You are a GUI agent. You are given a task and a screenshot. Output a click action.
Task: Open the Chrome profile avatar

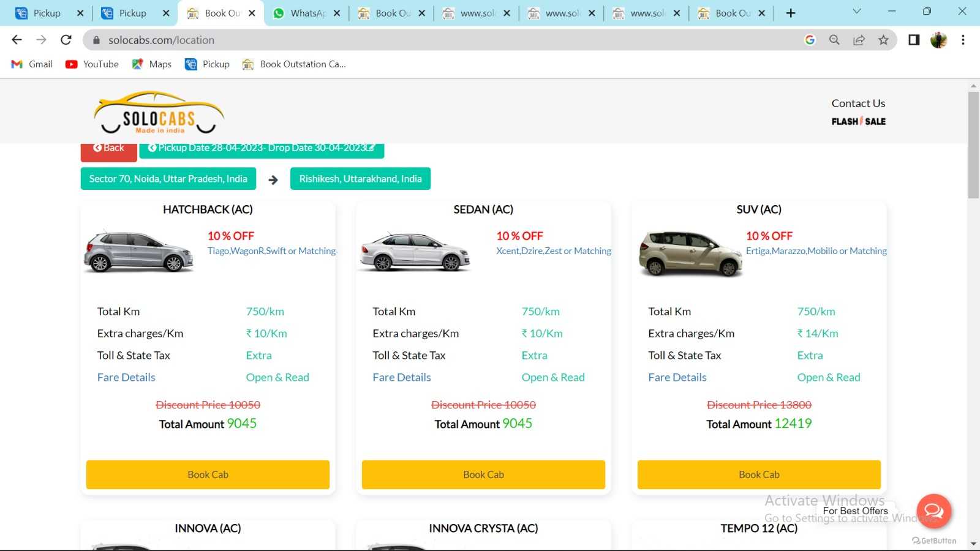pos(938,40)
